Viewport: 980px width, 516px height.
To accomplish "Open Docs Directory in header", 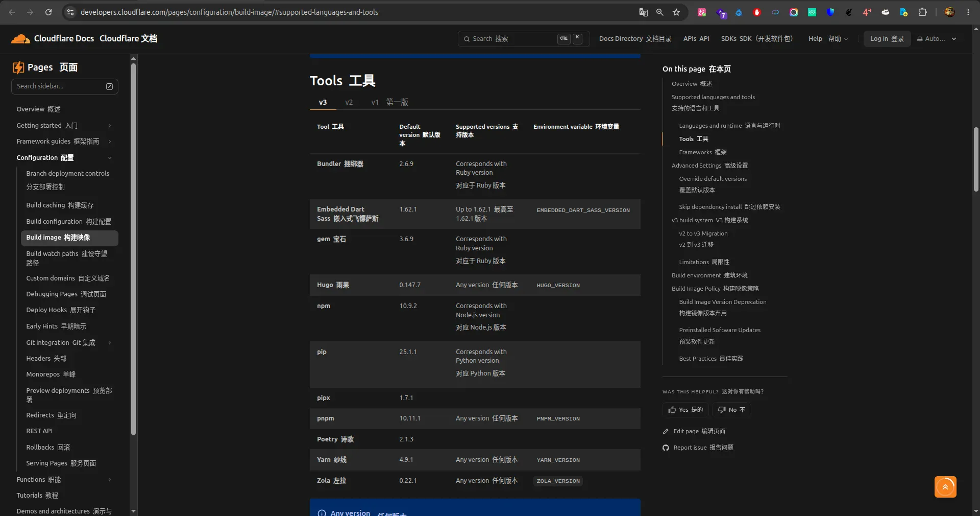I will (635, 39).
